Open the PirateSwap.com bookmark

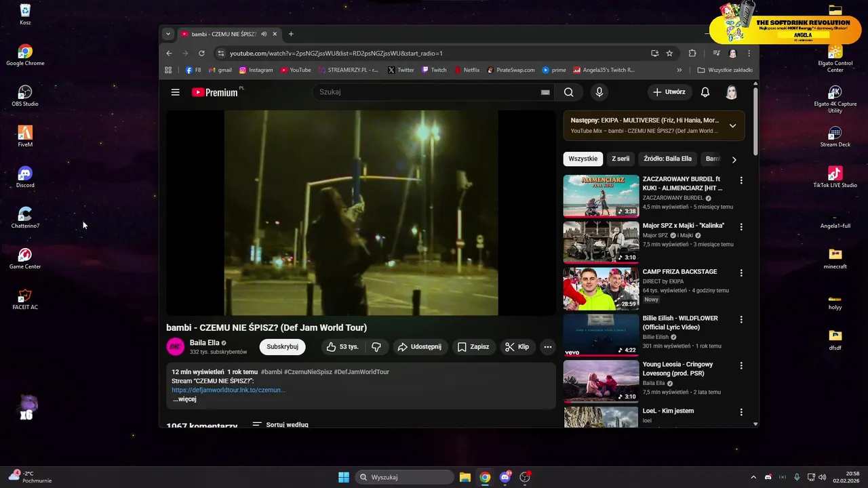click(x=511, y=70)
